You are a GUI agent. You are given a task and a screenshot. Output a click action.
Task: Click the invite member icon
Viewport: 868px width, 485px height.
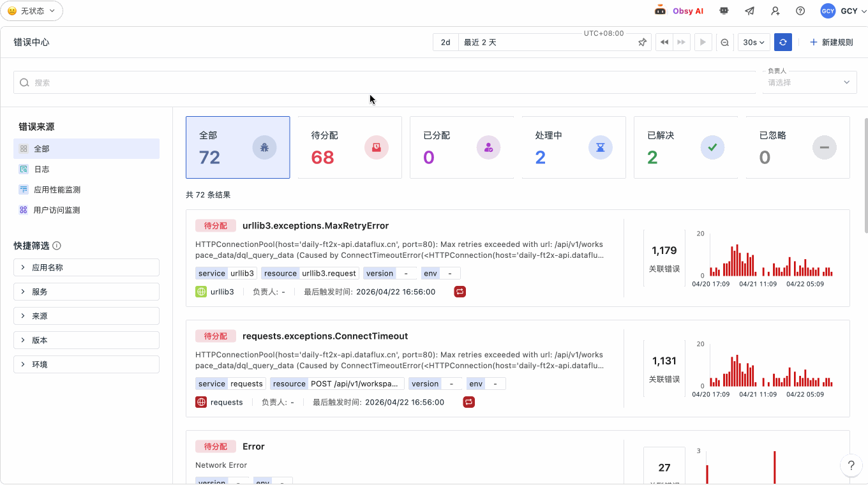[x=775, y=11]
